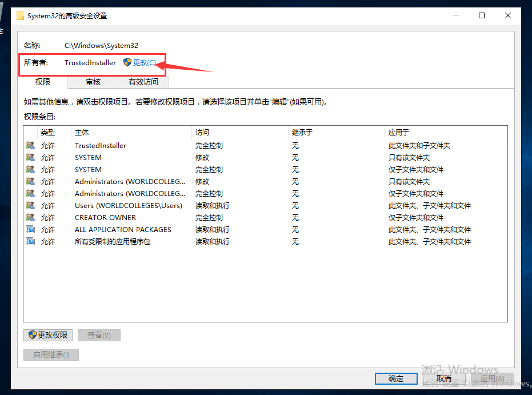Select user icon of CREATOR OWNER entry
This screenshot has height=395, width=532.
click(x=30, y=218)
